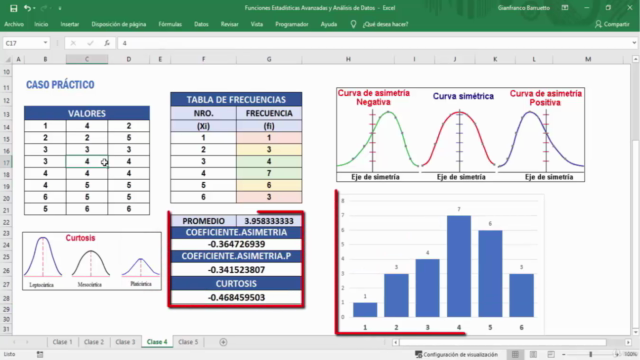Open the Fórmulas ribbon tab
Image resolution: width=640 pixels, height=360 pixels.
[x=170, y=24]
